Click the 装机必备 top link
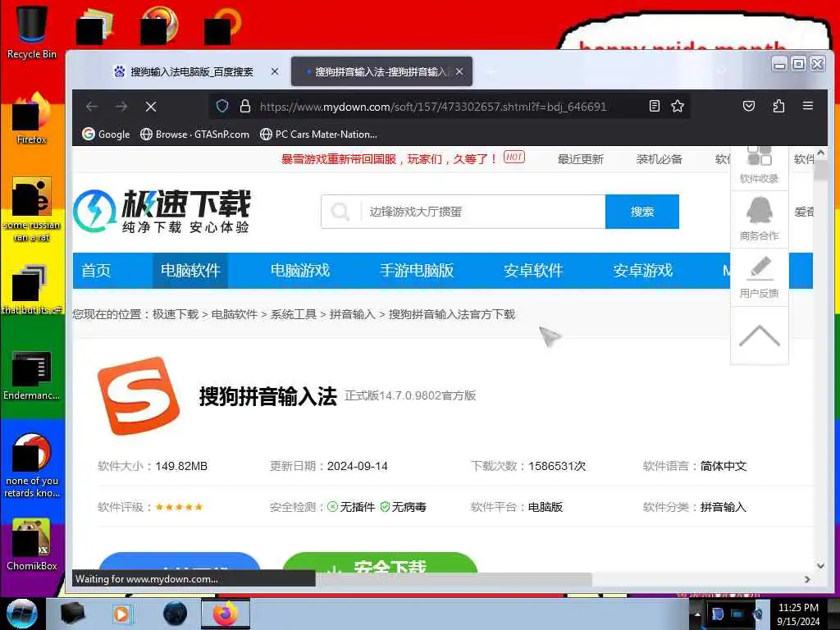Viewport: 840px width, 630px height. [659, 159]
